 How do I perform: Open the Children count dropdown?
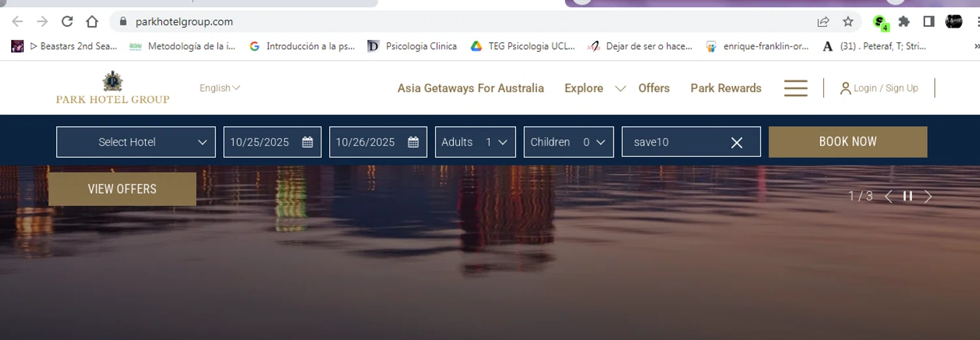(x=569, y=142)
